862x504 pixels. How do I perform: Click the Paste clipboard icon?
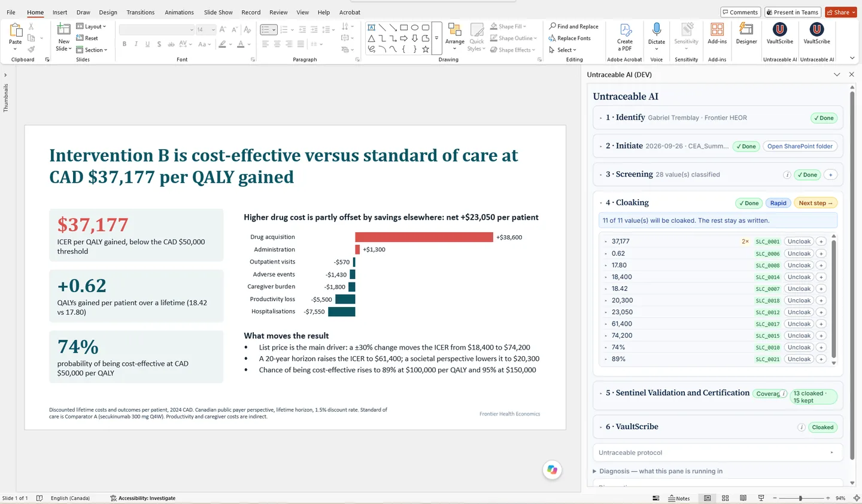pos(16,30)
